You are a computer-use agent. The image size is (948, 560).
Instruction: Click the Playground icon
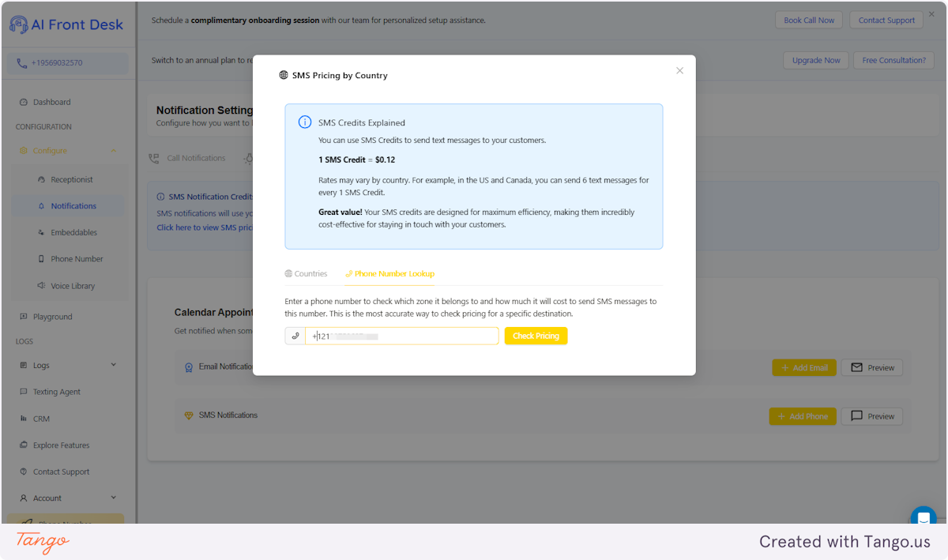(x=23, y=317)
